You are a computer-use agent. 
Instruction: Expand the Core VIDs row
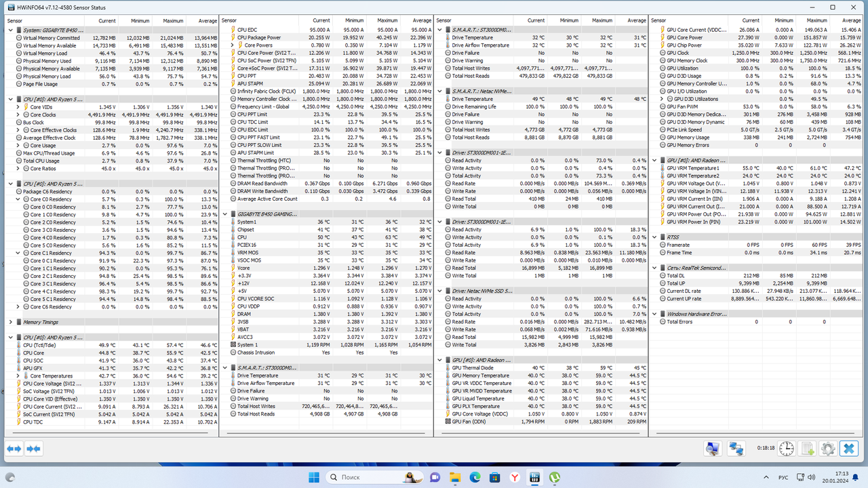pos(18,107)
